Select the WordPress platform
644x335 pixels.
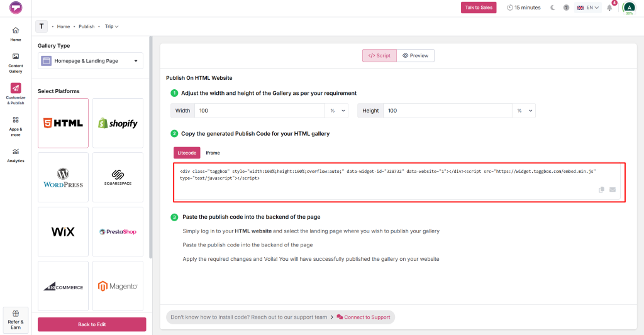click(x=64, y=177)
